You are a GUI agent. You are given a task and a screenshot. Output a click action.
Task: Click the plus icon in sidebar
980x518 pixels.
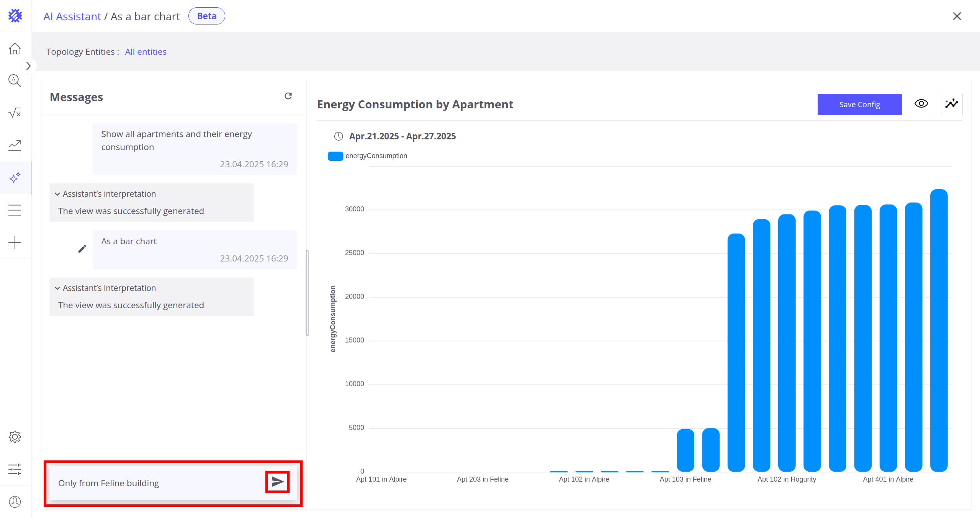click(15, 242)
